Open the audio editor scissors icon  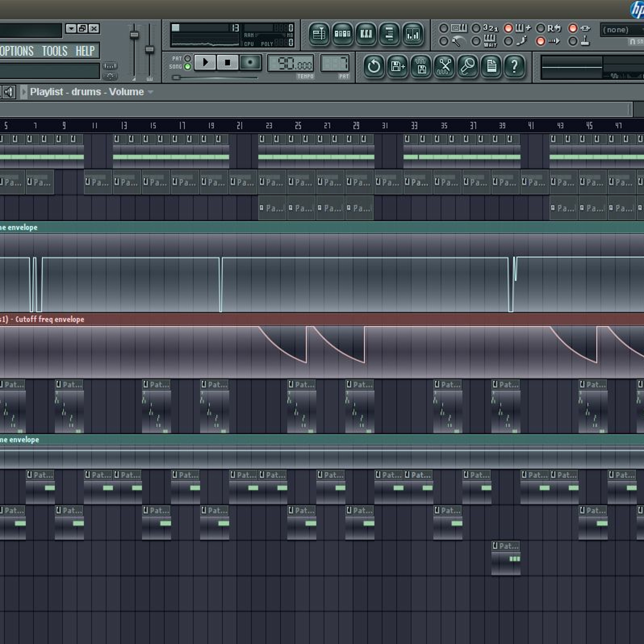click(x=444, y=66)
